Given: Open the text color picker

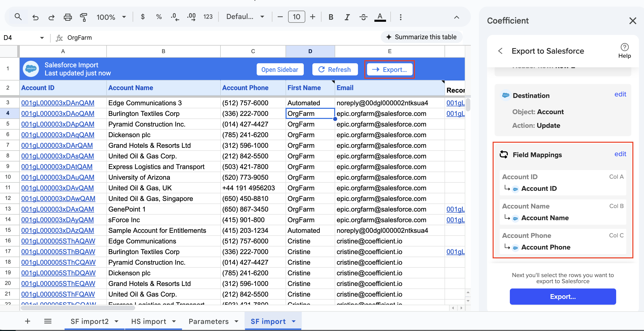Looking at the screenshot, I should [x=380, y=17].
